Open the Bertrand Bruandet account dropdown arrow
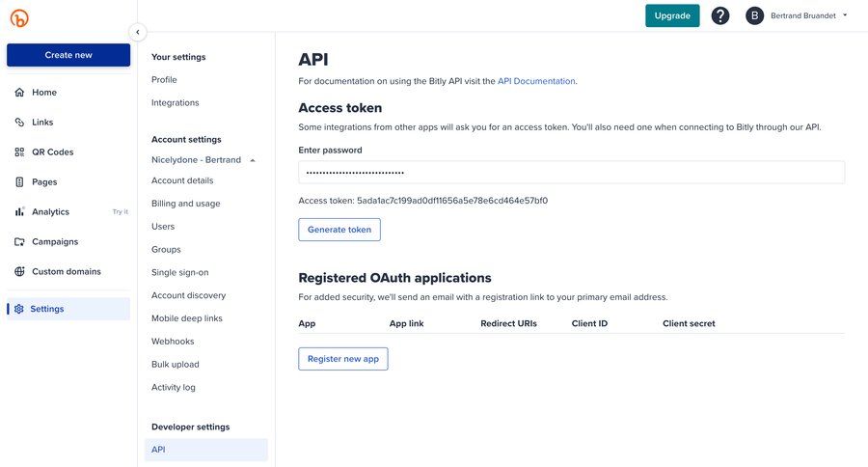 (845, 15)
